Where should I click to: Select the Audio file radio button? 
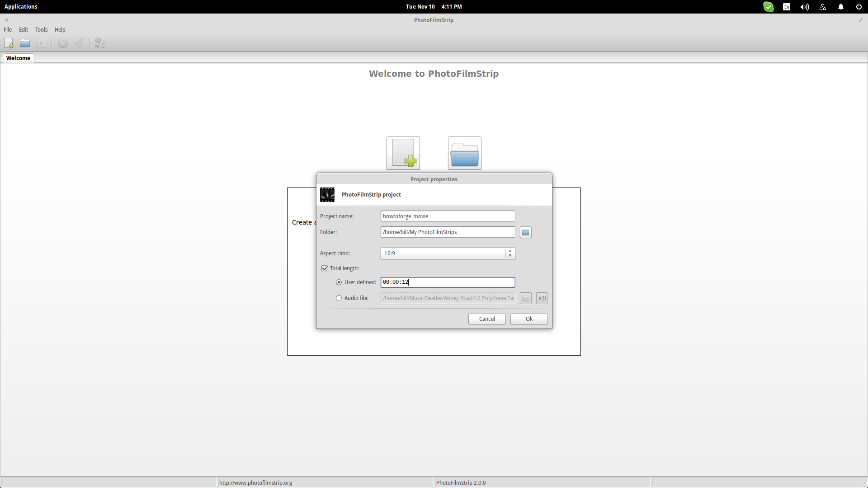[x=339, y=298]
